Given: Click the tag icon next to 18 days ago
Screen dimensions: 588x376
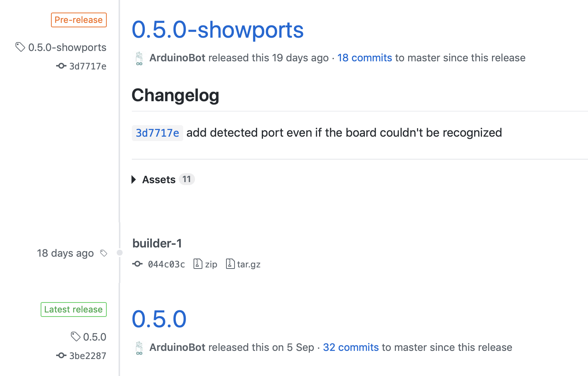Looking at the screenshot, I should (104, 253).
